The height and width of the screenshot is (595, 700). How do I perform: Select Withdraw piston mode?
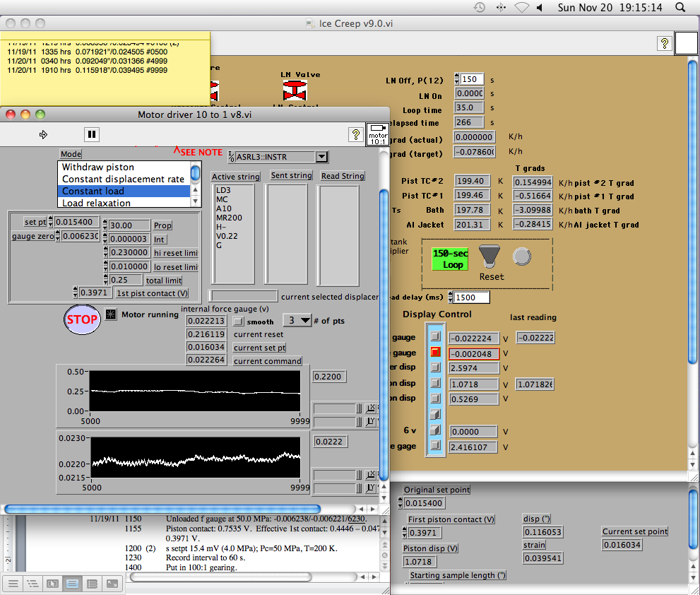tap(98, 167)
